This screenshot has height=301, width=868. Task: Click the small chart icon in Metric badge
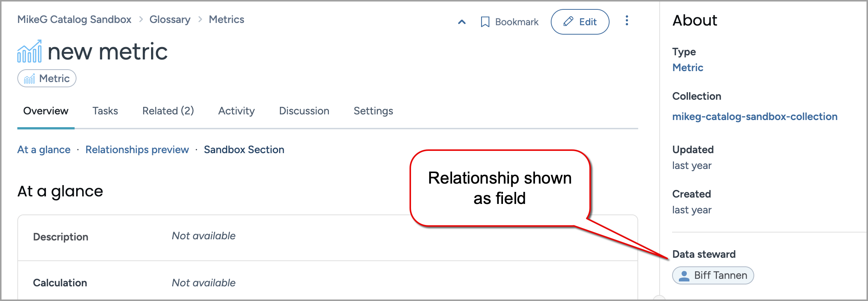pyautogui.click(x=29, y=79)
